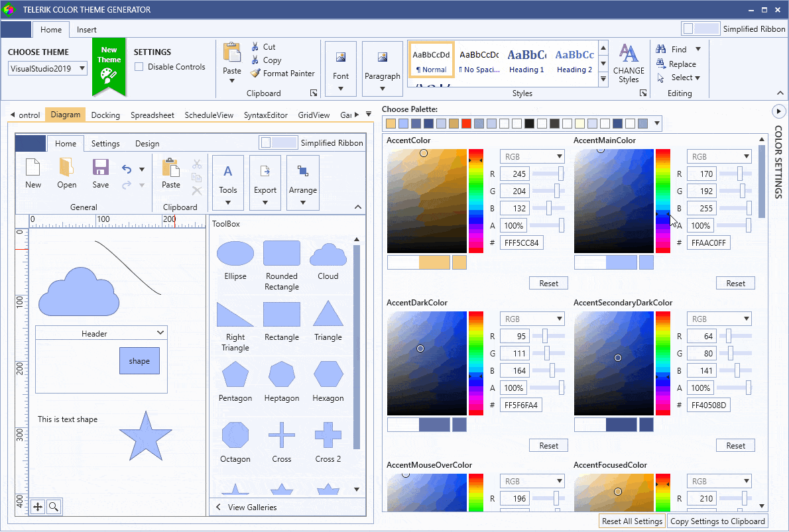Switch to the ScheduleView tab
The height and width of the screenshot is (532, 789).
209,115
